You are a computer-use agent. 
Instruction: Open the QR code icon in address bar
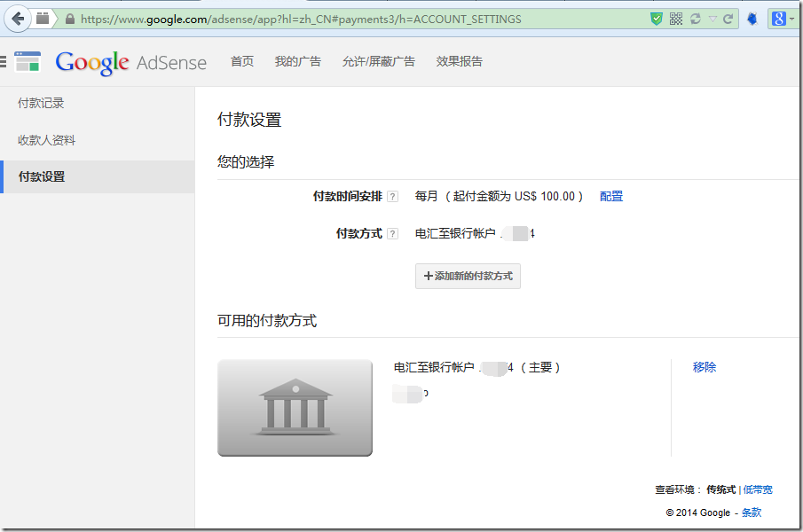(676, 19)
